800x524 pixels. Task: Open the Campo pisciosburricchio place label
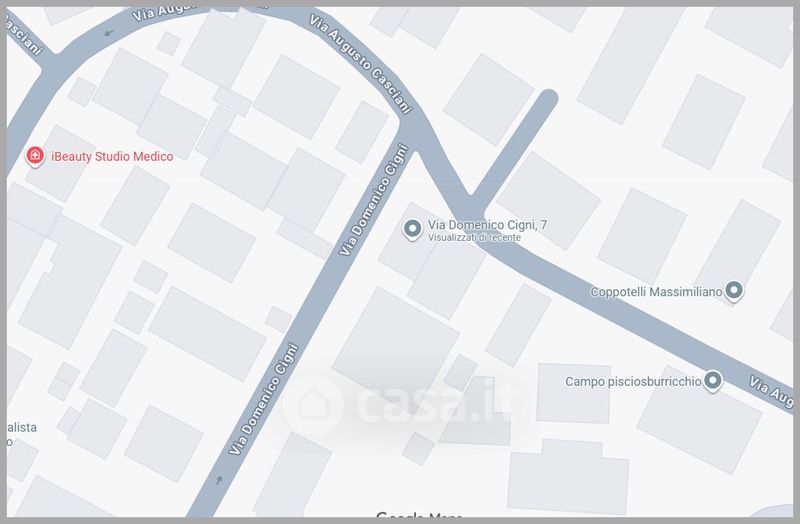(633, 382)
